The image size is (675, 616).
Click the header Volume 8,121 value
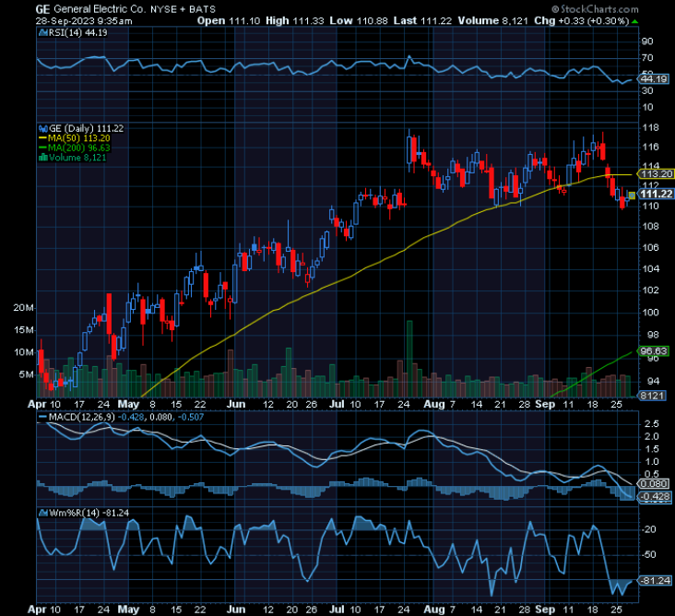point(493,20)
